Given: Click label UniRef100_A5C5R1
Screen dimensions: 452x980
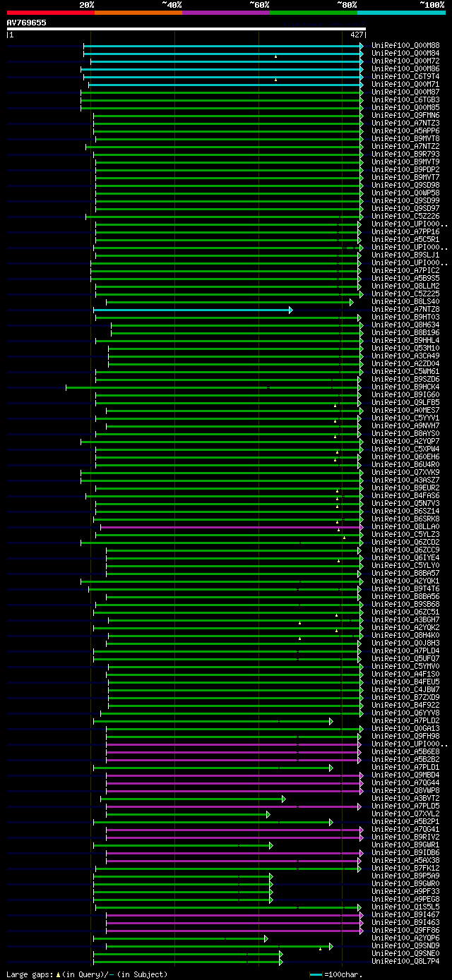Looking at the screenshot, I should [405, 240].
